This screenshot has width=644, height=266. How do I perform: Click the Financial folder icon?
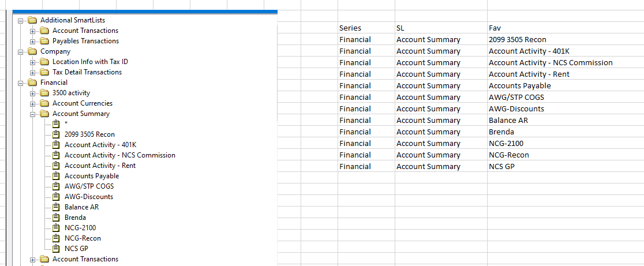(32, 83)
